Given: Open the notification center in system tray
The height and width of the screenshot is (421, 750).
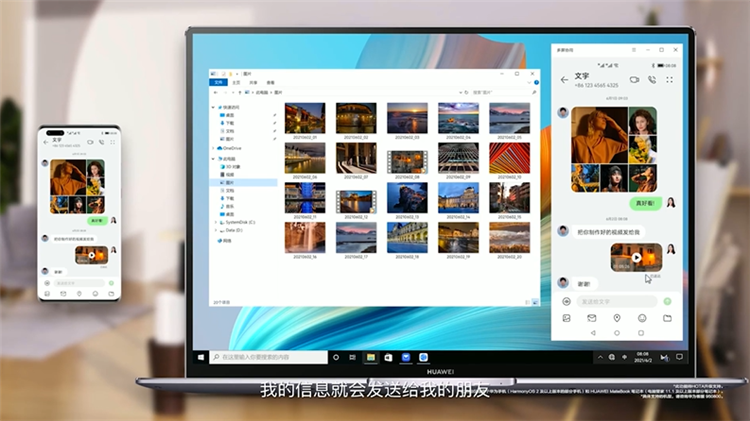Looking at the screenshot, I should coord(679,357).
